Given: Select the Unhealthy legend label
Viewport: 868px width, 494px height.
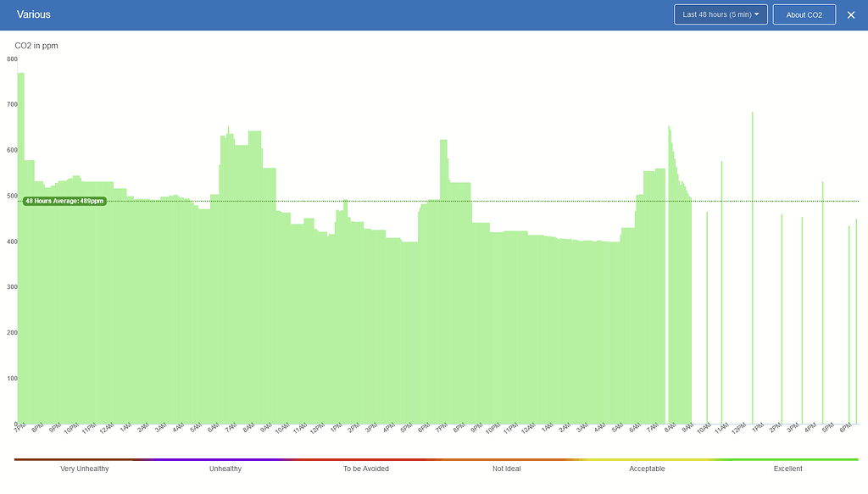Looking at the screenshot, I should [225, 469].
